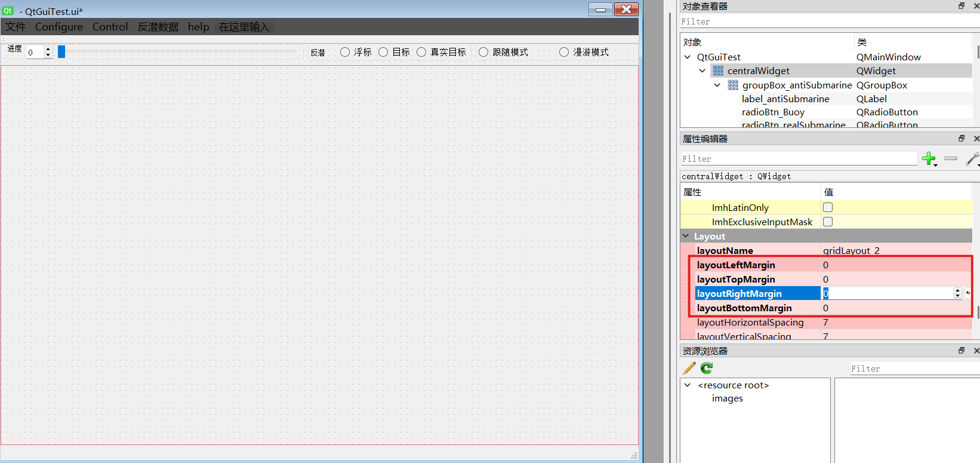Open the help menu

(198, 27)
